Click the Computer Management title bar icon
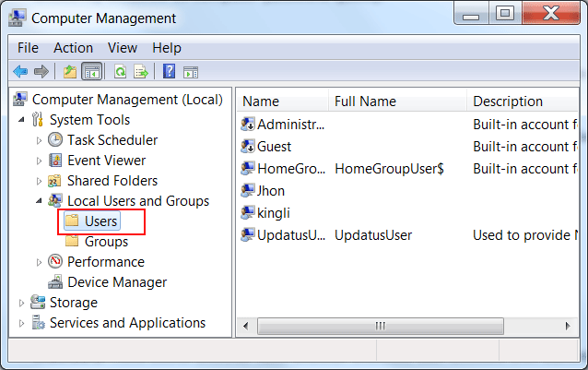This screenshot has height=370, width=588. [x=18, y=18]
